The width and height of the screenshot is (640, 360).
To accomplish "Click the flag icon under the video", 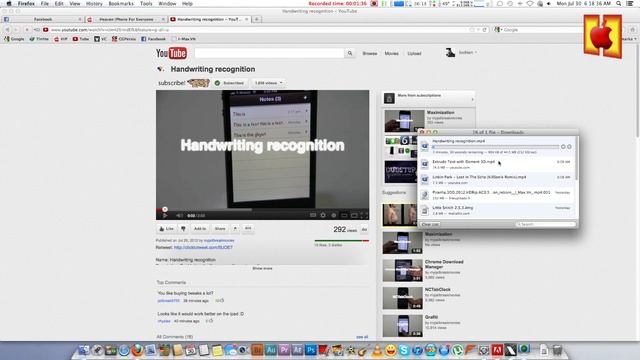I will click(x=235, y=229).
